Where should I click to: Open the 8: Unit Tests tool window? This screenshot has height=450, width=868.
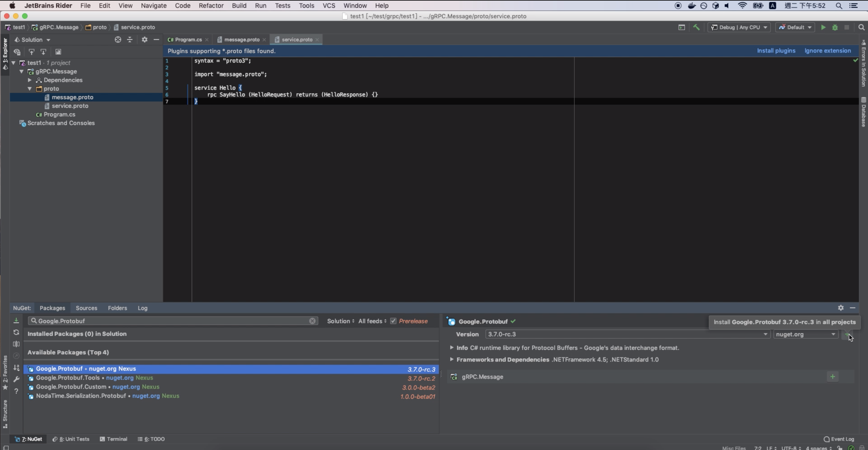(71, 439)
